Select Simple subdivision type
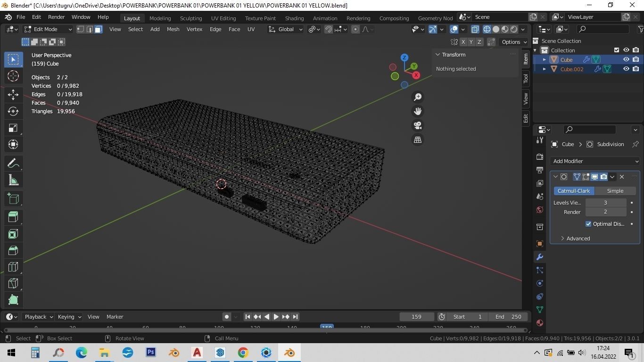Screen dimensions: 644x362 click(615, 191)
